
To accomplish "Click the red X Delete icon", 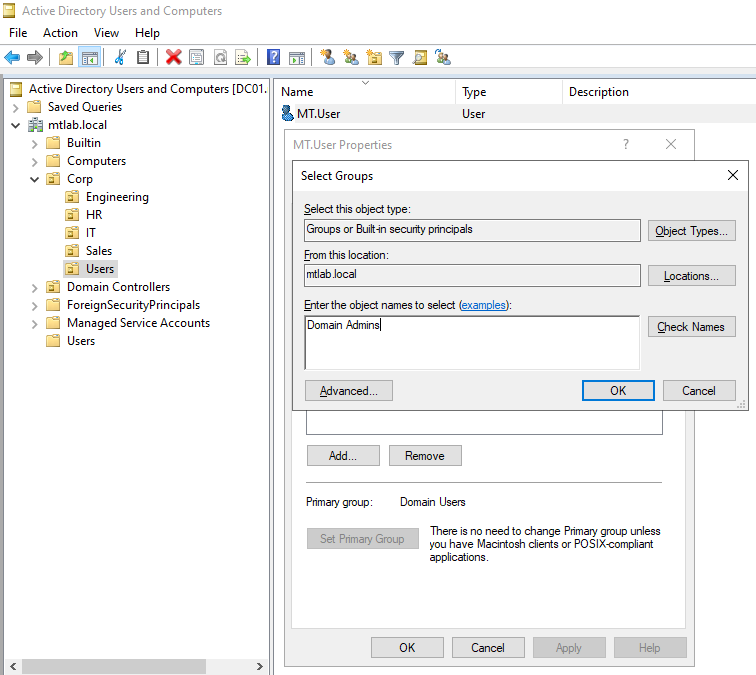I will tap(174, 58).
